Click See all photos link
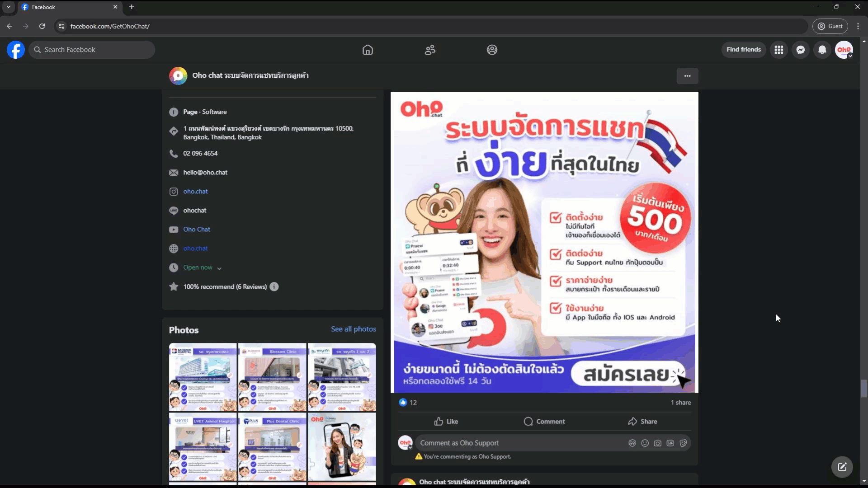The width and height of the screenshot is (868, 488). click(353, 329)
